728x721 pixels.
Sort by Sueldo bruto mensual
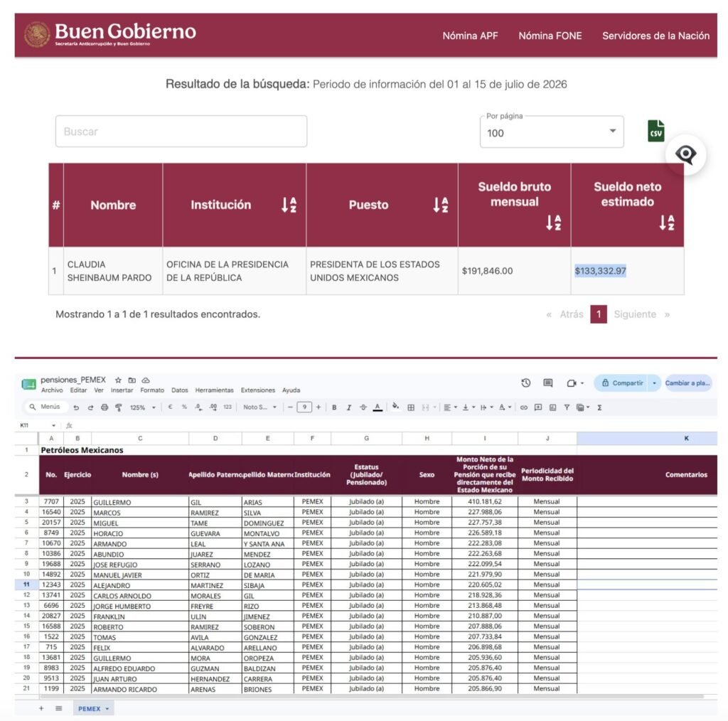point(553,223)
